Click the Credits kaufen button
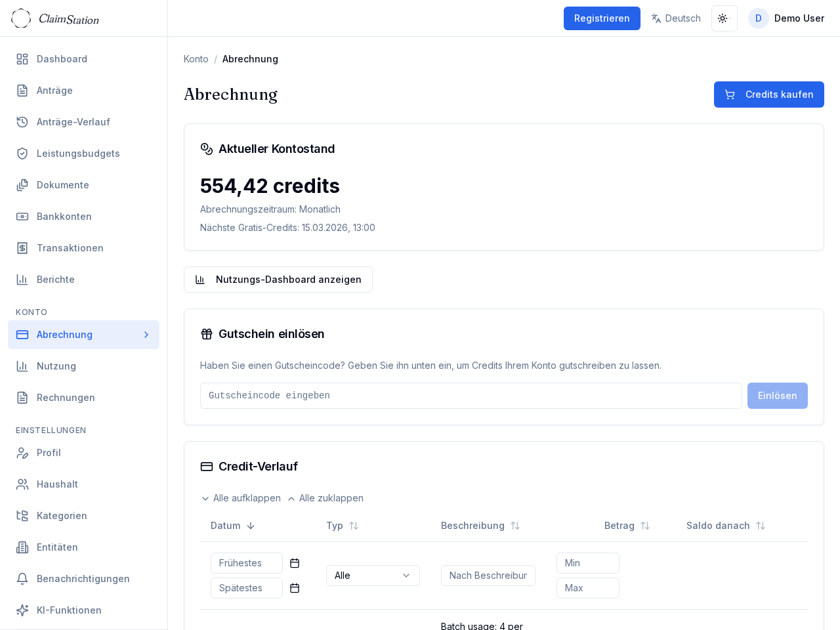 point(768,94)
